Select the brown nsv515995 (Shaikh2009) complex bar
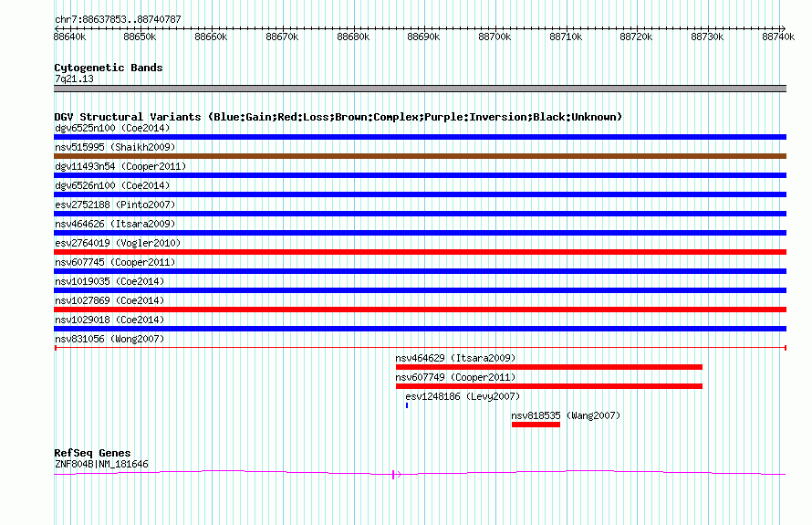This screenshot has width=812, height=525. pos(420,156)
